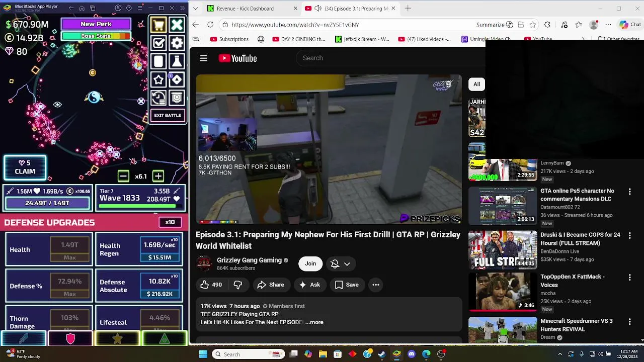Open the in-game shop cart icon
This screenshot has width=644, height=362.
click(158, 25)
